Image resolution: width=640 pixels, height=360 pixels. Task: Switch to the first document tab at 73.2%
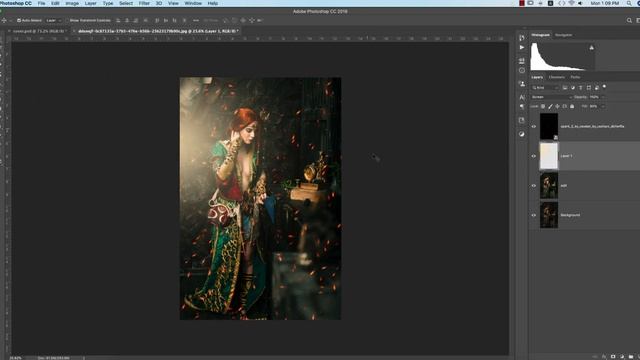tap(39, 31)
